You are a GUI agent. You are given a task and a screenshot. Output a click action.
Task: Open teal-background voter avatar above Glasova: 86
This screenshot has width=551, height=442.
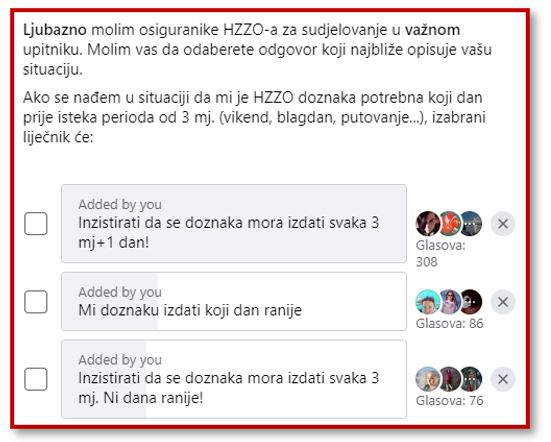427,302
